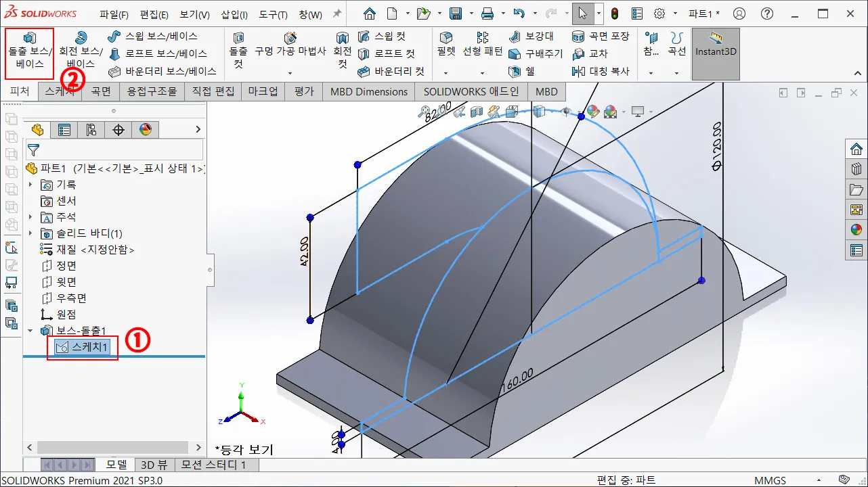The width and height of the screenshot is (868, 487).
Task: Select the Linear Pattern (선형 패턴) tool
Action: pos(483,45)
